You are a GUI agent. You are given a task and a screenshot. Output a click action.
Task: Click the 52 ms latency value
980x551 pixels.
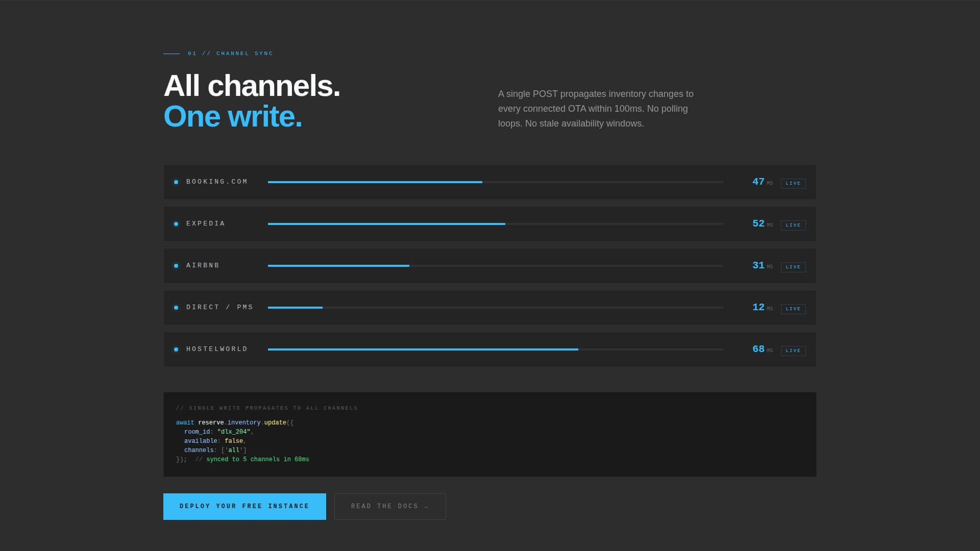pyautogui.click(x=763, y=223)
